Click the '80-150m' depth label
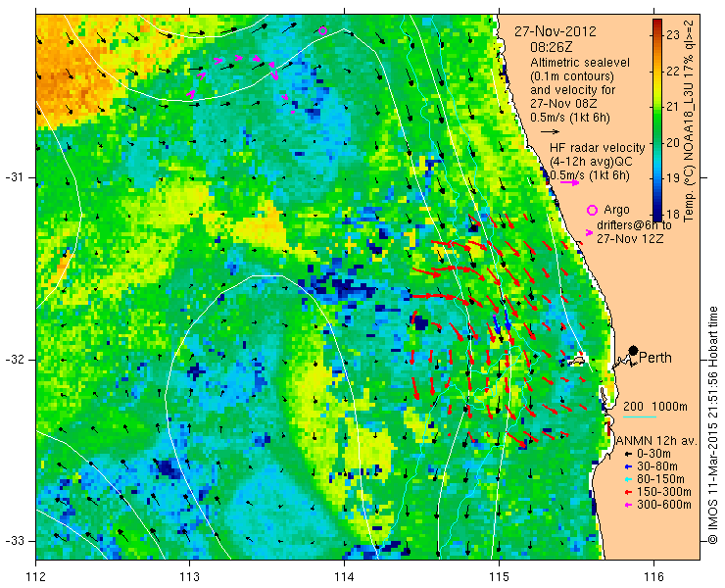Viewport: 725px width, 588px height. click(x=660, y=480)
